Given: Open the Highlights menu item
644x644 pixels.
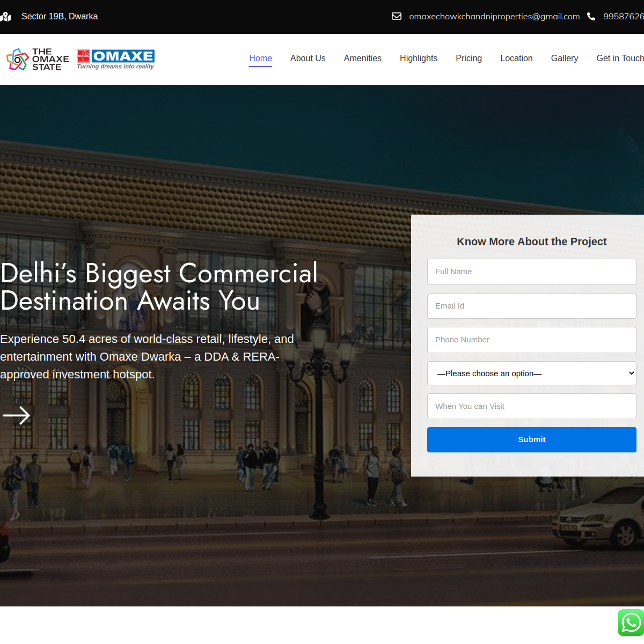Looking at the screenshot, I should pyautogui.click(x=418, y=58).
